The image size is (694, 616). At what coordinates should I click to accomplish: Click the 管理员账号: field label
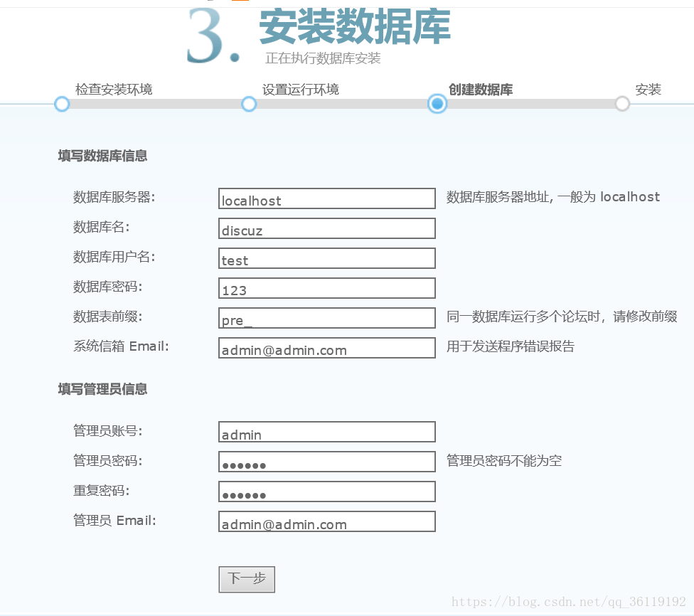[108, 430]
